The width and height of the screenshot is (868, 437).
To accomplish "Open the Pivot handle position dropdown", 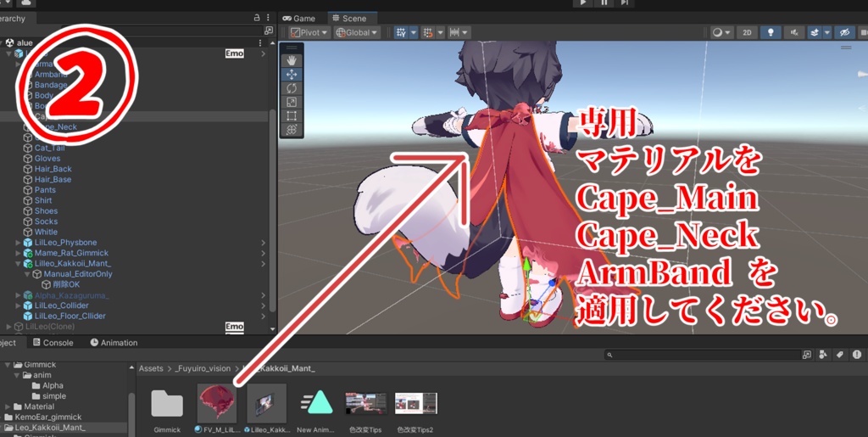I will click(309, 33).
